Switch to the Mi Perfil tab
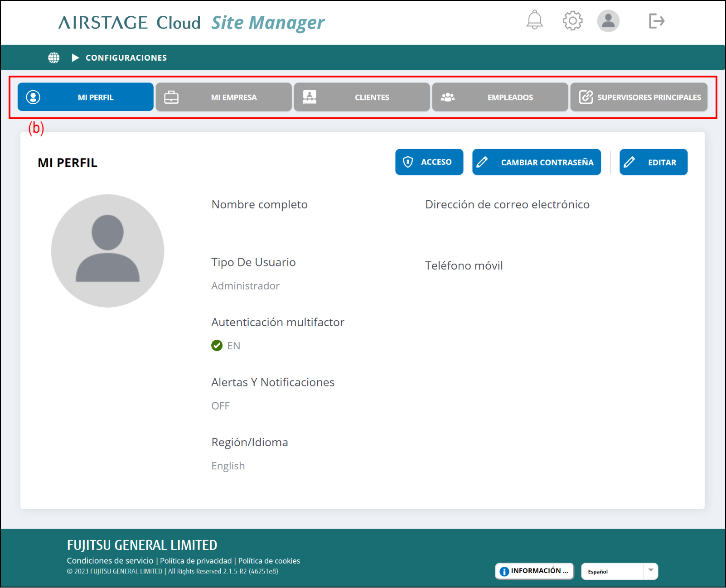 coord(86,97)
